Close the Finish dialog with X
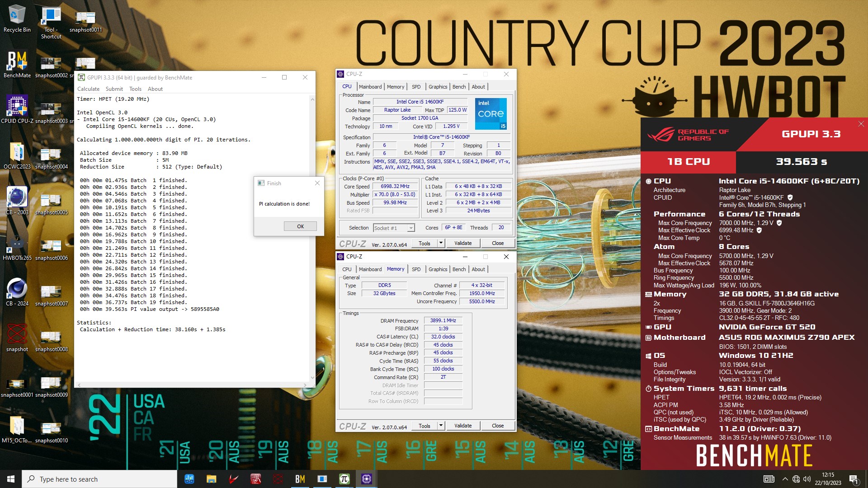This screenshot has width=868, height=488. [x=317, y=183]
